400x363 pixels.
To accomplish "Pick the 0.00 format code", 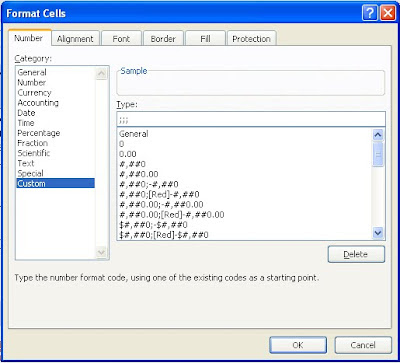I will 128,154.
